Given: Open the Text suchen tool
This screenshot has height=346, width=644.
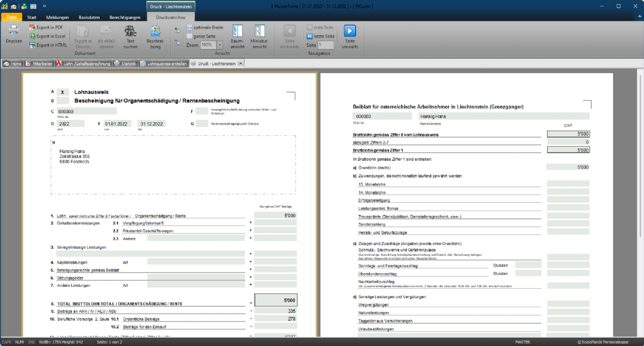Looking at the screenshot, I should pyautogui.click(x=130, y=36).
